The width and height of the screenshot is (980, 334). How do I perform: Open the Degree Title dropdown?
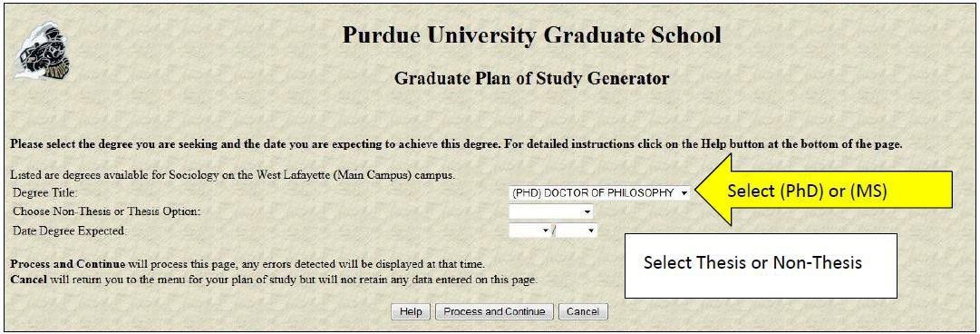coord(599,193)
